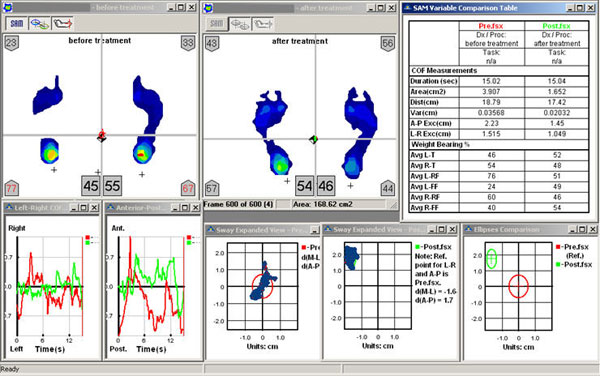Click the SAM Variable Comparison Table title icon
Screen dimensions: 600x376
point(408,8)
